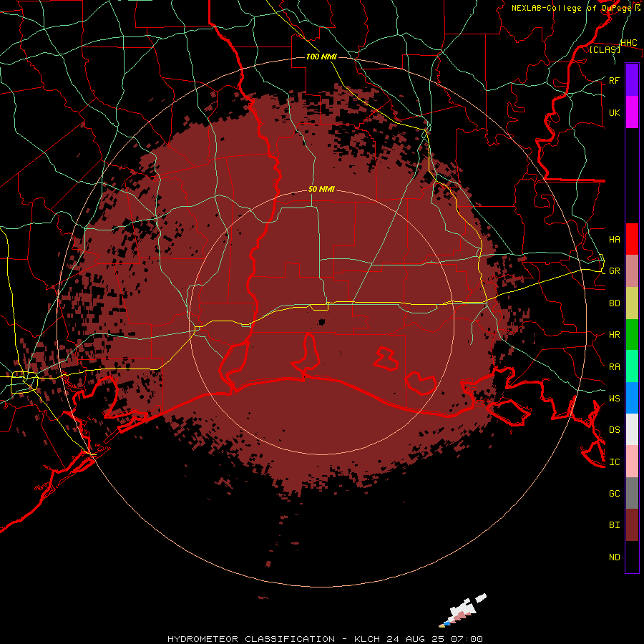Click the KLCH 24 AUG 25 07:00 timestamp
Screen dimensions: 644x644
418,639
